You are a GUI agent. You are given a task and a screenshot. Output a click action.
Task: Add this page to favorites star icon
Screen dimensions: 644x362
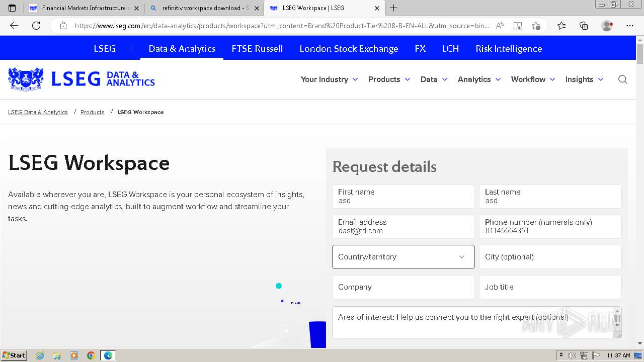536,26
